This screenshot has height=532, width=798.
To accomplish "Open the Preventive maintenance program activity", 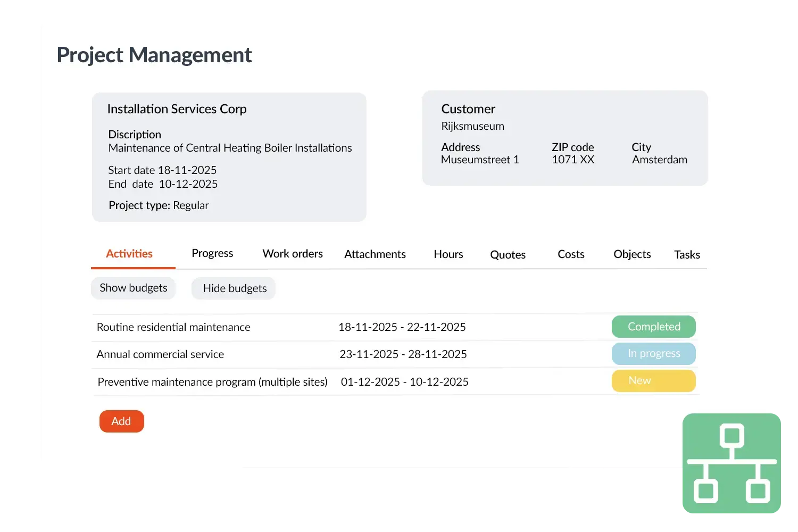I will click(x=212, y=382).
